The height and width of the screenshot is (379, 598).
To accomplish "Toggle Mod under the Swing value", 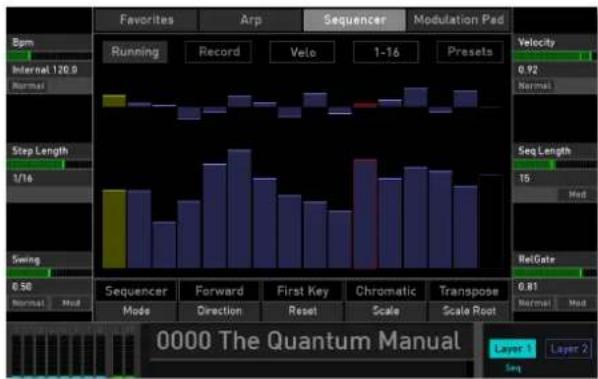I will coord(71,304).
